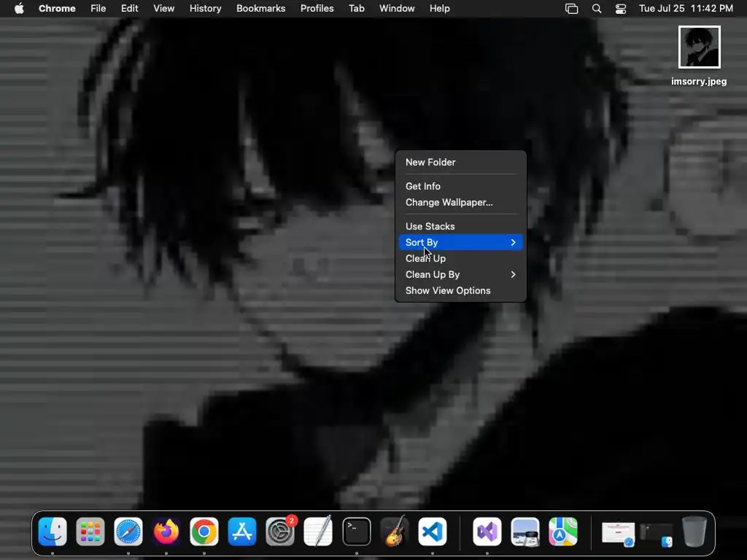This screenshot has height=560, width=747.
Task: Select Change Wallpaper… in the context menu
Action: [x=461, y=203]
